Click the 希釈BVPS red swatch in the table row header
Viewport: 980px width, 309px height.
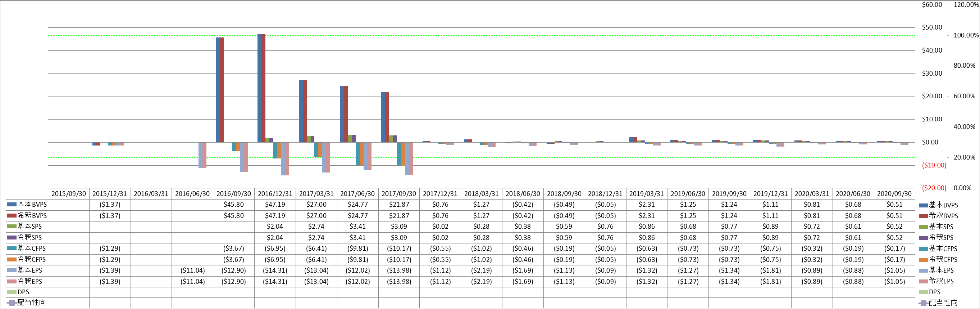click(12, 216)
